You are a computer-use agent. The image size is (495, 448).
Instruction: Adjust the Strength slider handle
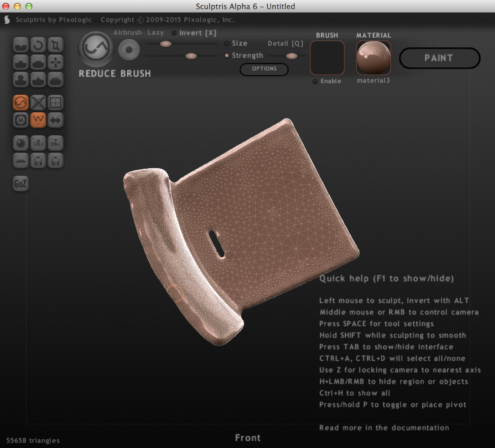191,56
